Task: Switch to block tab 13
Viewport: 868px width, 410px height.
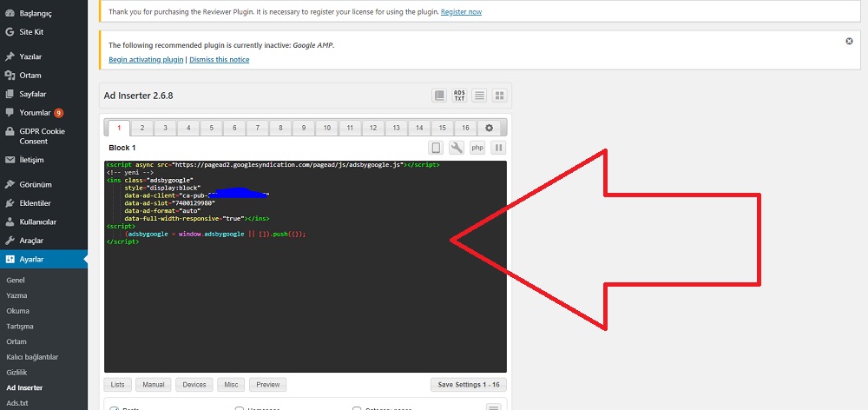Action: tap(397, 128)
